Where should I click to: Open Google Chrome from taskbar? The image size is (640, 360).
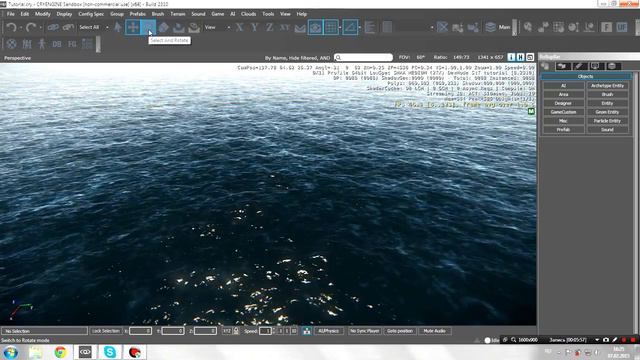click(60, 352)
